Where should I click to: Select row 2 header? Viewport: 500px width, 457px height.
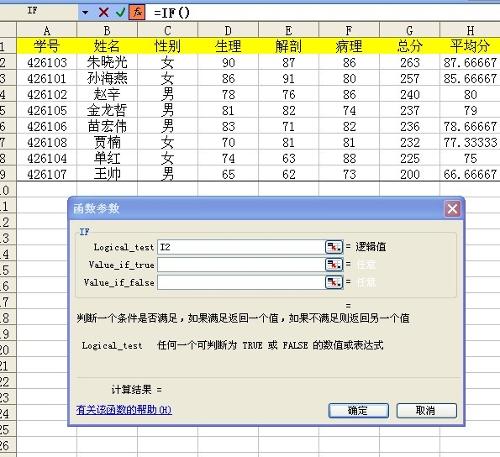coord(8,62)
